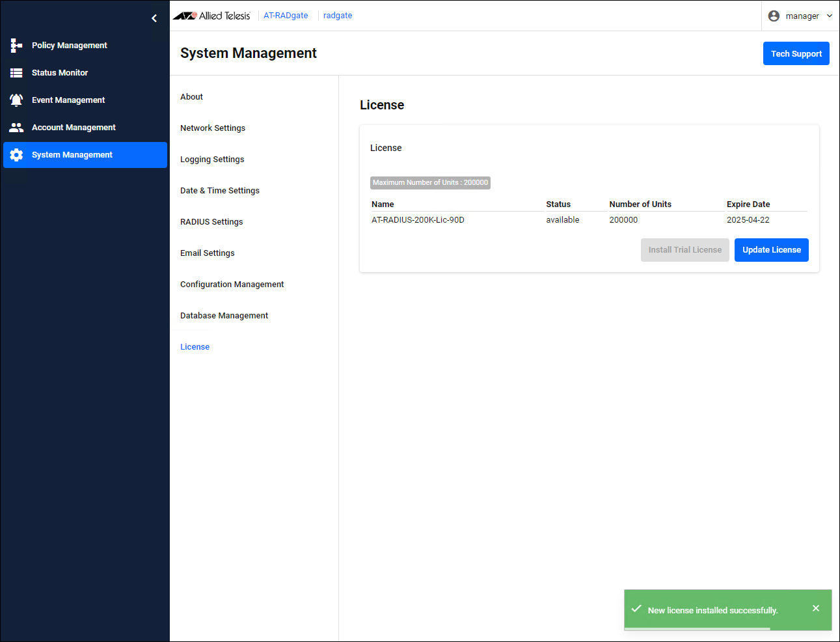Follow the AT-RADgate breadcrumb link

(286, 16)
